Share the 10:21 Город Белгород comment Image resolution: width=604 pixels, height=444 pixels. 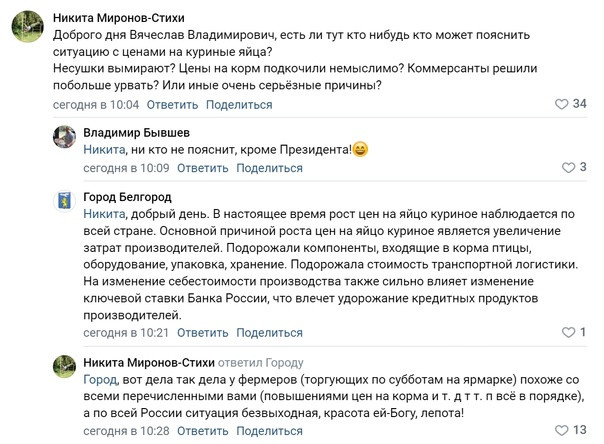[x=269, y=332]
